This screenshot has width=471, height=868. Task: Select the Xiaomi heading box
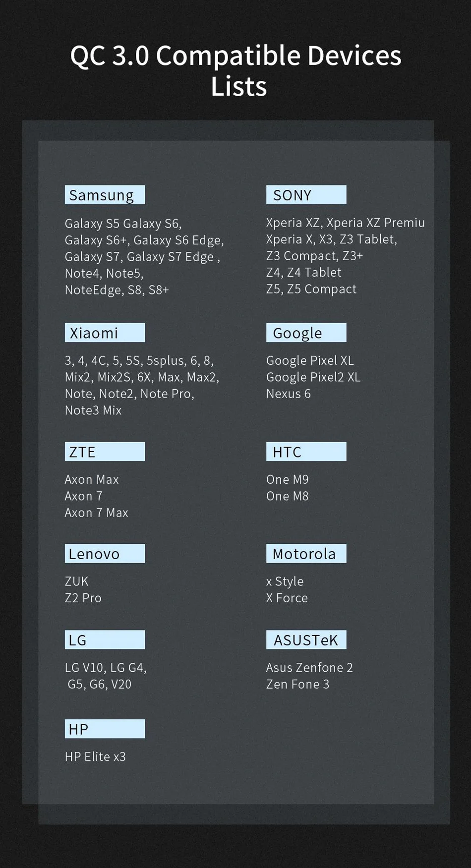(105, 333)
